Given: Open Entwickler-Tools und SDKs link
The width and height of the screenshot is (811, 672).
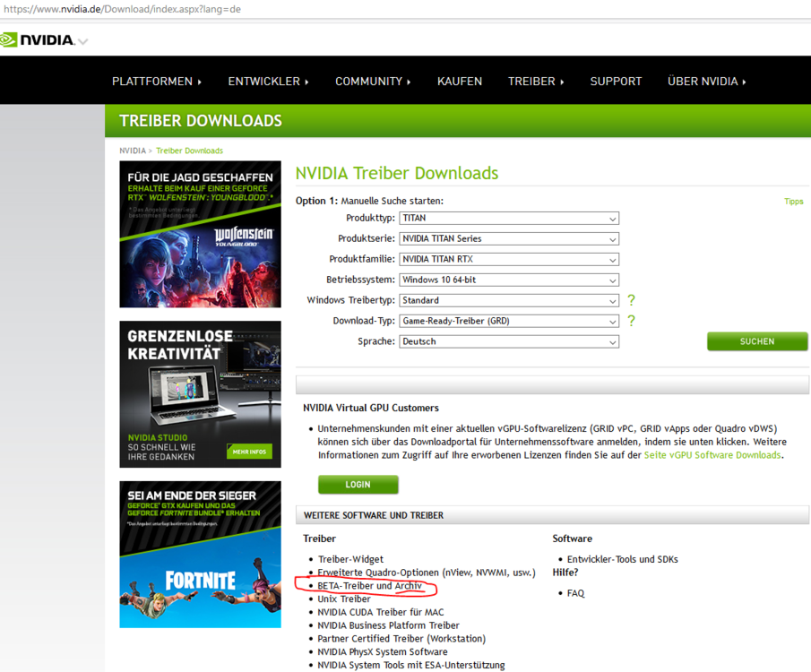Looking at the screenshot, I should tap(622, 559).
